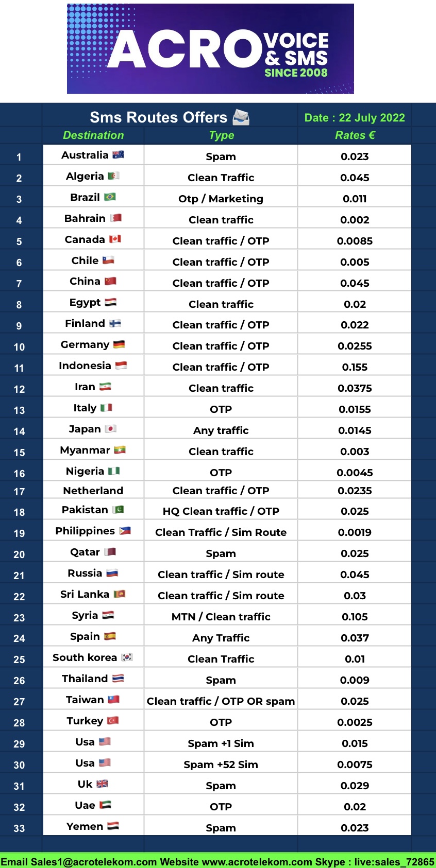Viewport: 436px width, 868px height.
Task: Select the Rates € column header
Action: point(355,135)
